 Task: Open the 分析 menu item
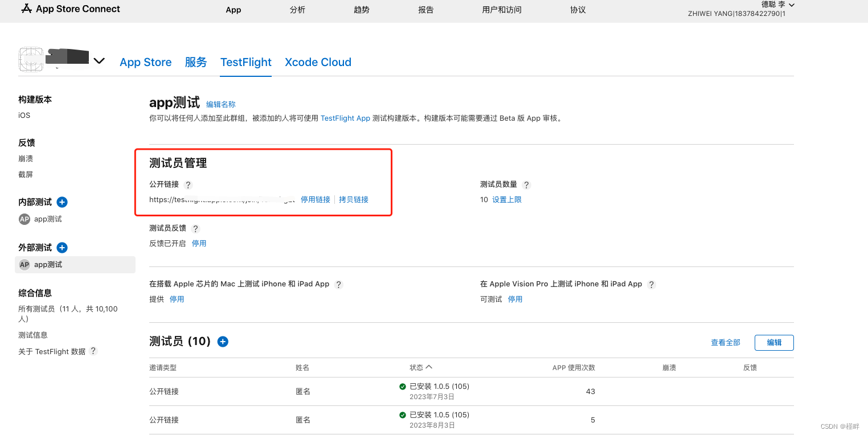point(297,10)
